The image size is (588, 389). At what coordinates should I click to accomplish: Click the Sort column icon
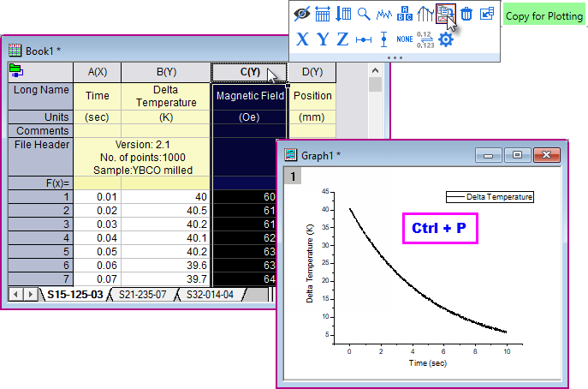pyautogui.click(x=343, y=14)
